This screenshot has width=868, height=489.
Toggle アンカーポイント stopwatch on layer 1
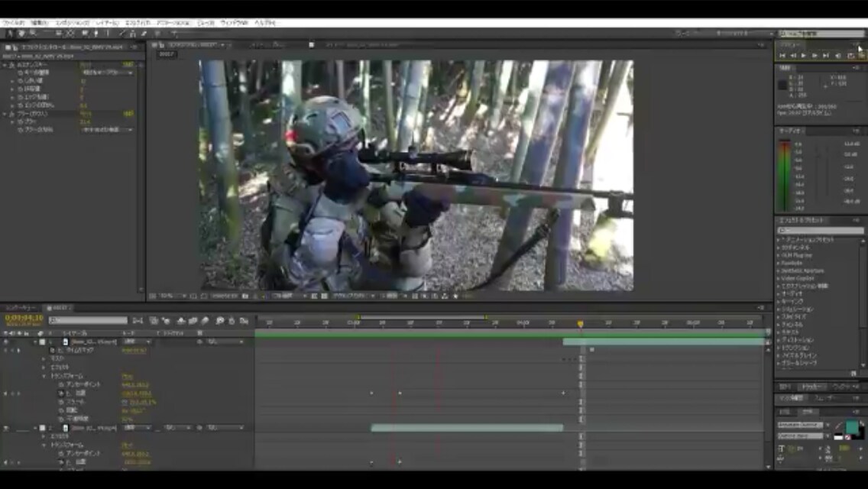click(61, 385)
